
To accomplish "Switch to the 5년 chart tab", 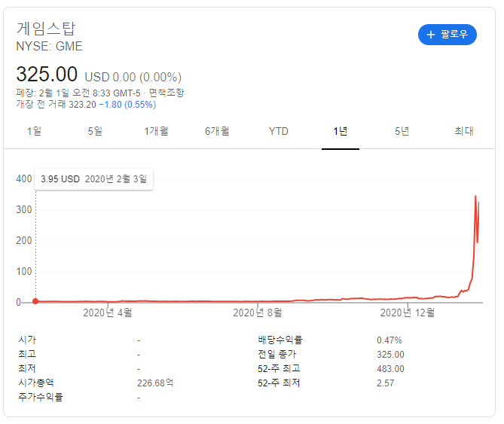I will 402,131.
